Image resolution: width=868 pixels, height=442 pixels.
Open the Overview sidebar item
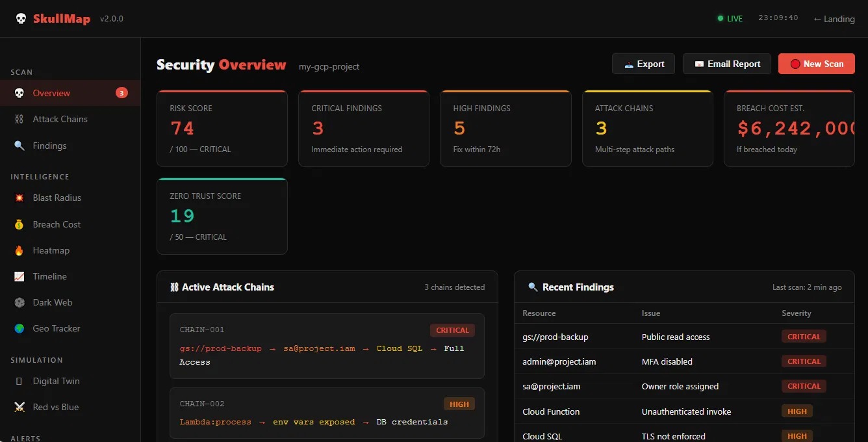pos(70,93)
